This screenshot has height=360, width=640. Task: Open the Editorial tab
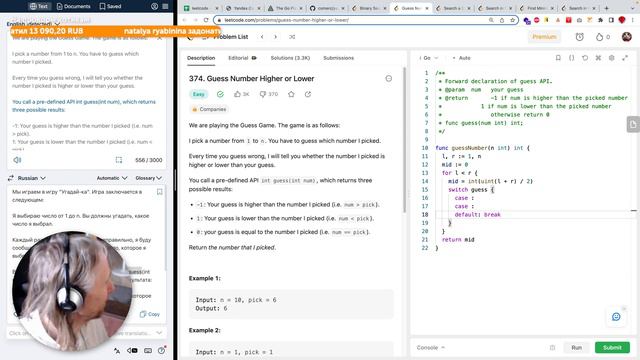[242, 58]
